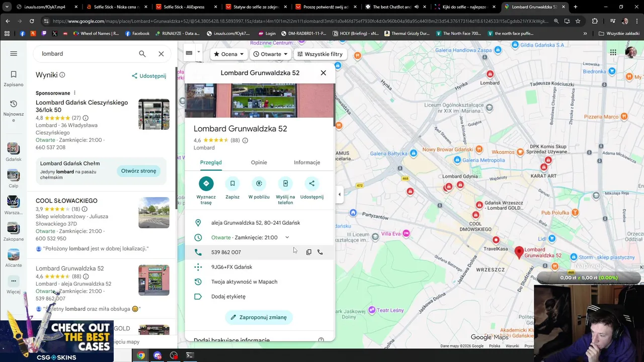Click the W pobliżu nearby icon

[259, 184]
